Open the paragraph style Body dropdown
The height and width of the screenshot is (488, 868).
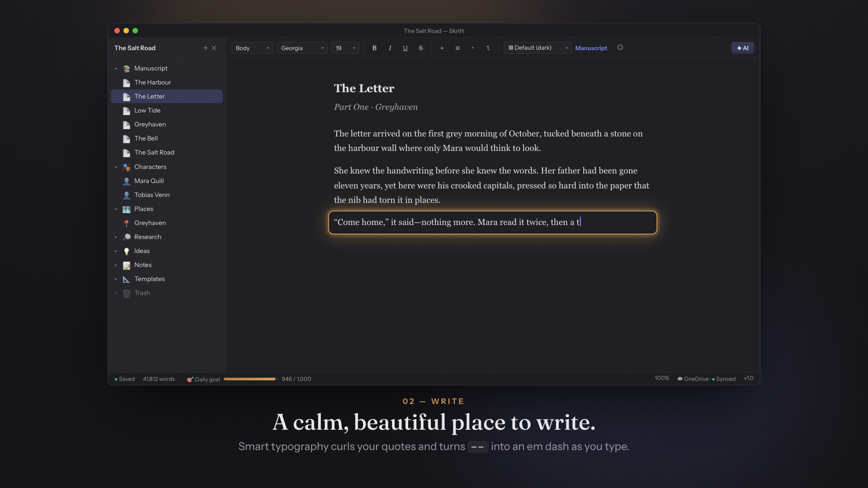point(252,48)
